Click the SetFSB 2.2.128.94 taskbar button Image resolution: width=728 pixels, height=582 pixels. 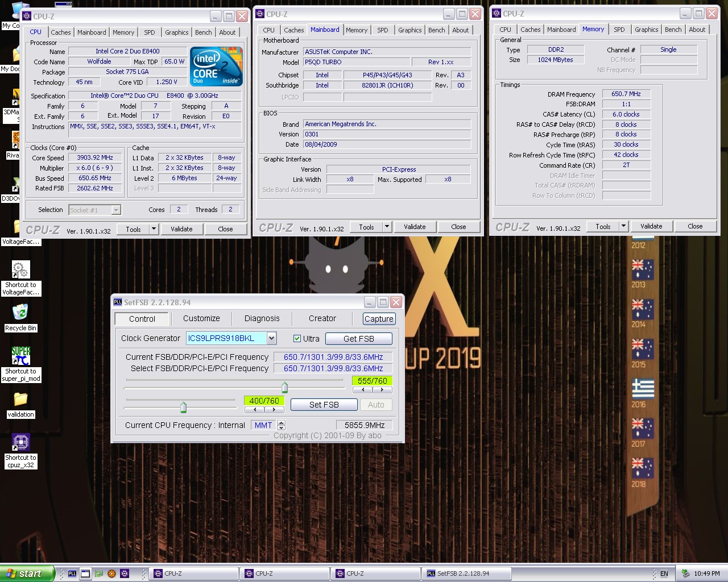[466, 573]
